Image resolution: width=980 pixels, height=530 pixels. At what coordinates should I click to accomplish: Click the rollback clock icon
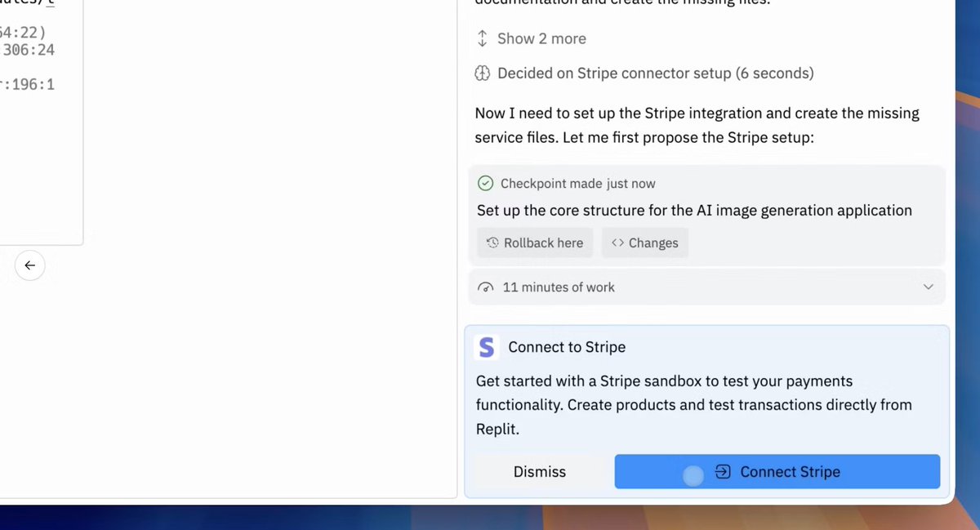pyautogui.click(x=492, y=243)
